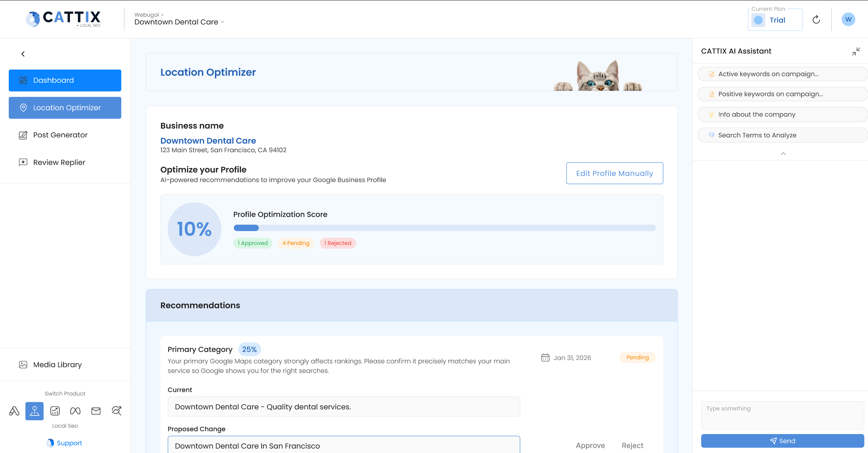
Task: Expand the Current Plan Trial selector
Action: (775, 19)
